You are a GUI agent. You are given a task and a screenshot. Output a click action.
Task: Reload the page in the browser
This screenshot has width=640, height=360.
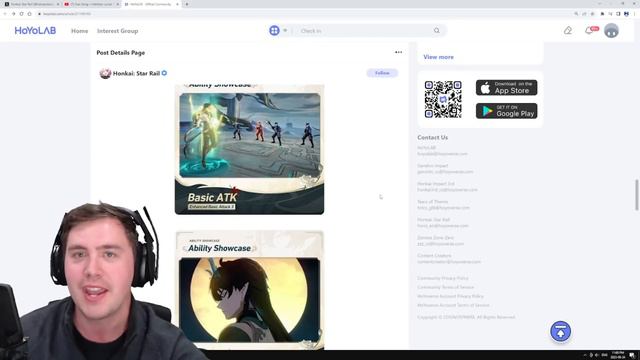21,14
